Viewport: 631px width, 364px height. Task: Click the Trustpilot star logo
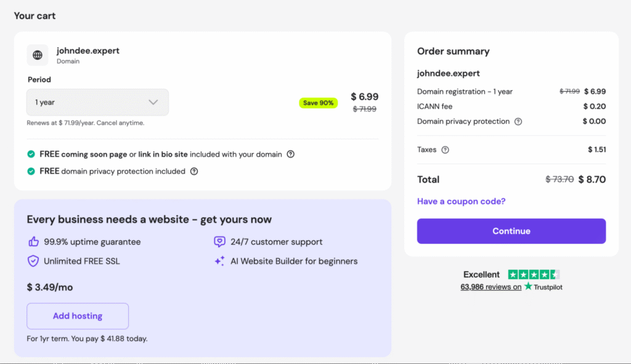tap(527, 286)
